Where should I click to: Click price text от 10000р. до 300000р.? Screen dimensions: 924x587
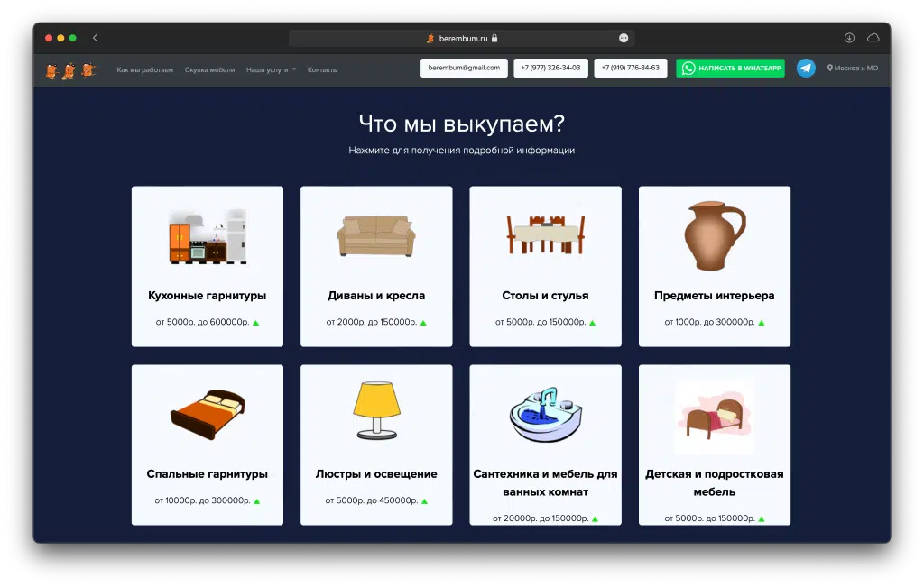(x=202, y=500)
